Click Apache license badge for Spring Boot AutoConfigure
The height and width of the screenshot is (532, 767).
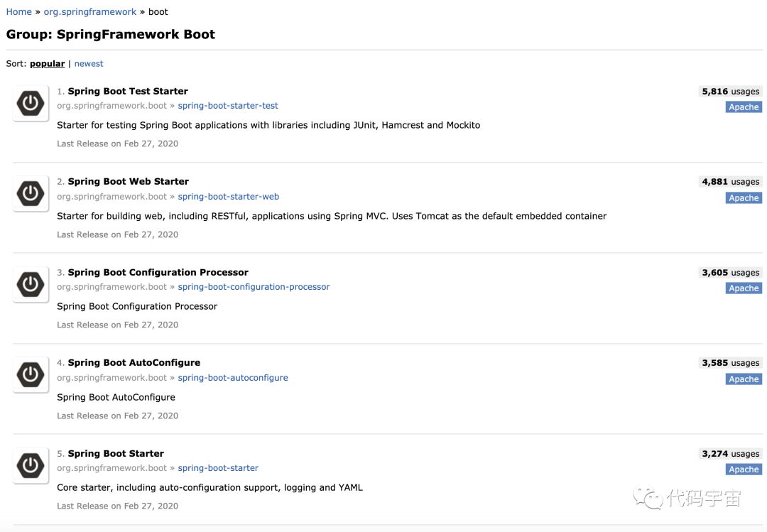click(x=744, y=379)
